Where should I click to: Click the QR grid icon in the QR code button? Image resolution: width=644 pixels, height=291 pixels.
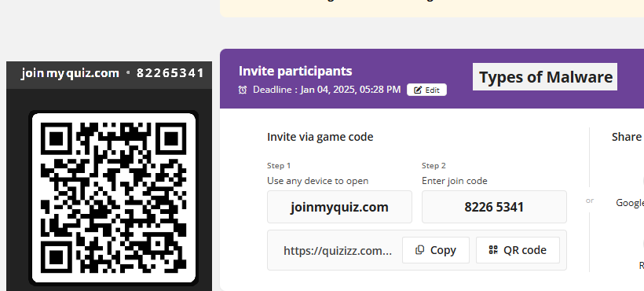click(x=493, y=250)
